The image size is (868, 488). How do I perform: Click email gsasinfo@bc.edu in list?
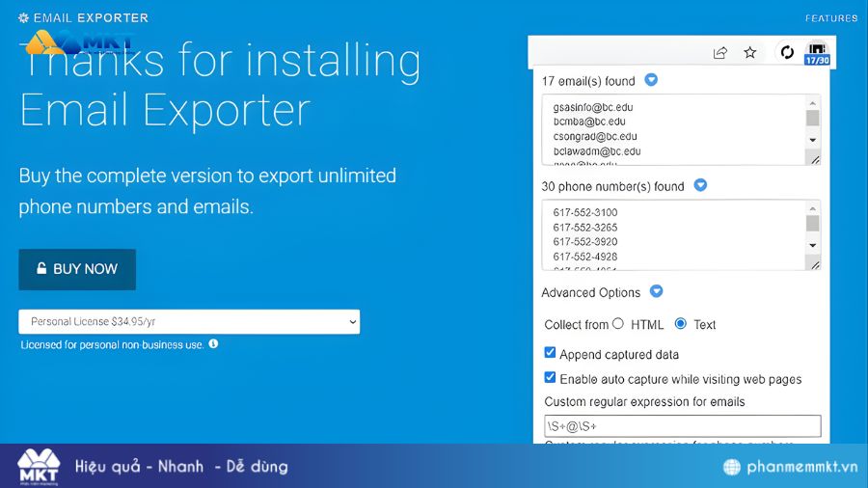(x=593, y=107)
